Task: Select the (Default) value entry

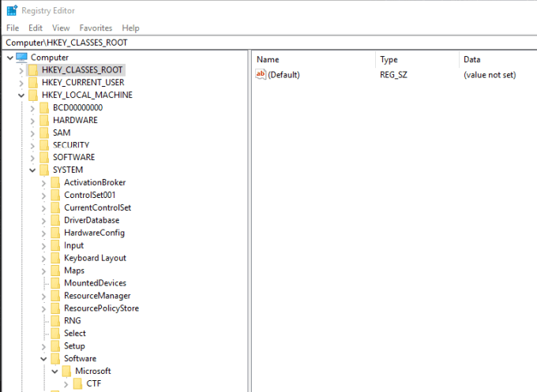Action: 284,75
